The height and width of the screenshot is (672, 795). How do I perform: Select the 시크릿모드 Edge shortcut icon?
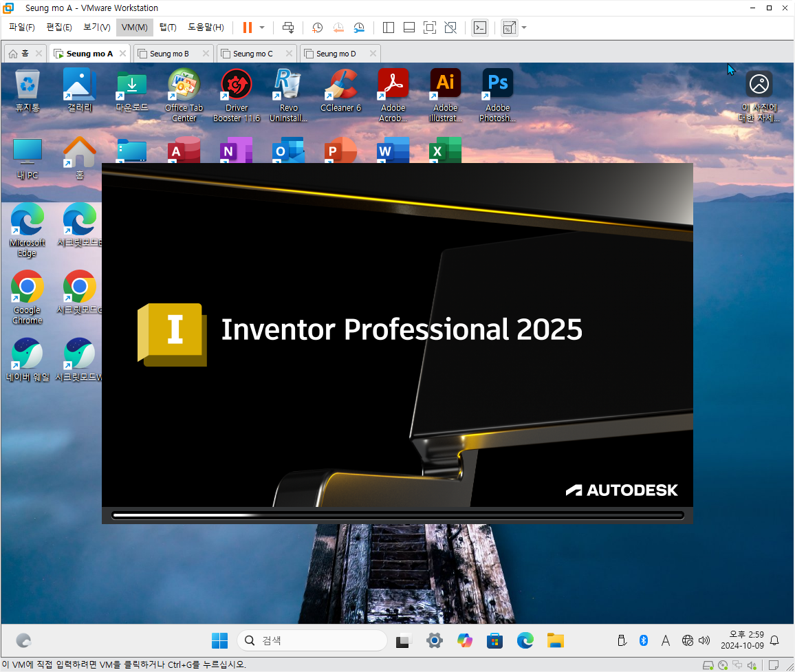tap(80, 225)
